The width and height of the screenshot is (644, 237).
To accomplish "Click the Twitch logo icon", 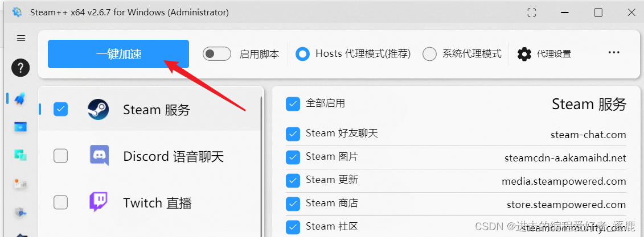I will pyautogui.click(x=99, y=202).
